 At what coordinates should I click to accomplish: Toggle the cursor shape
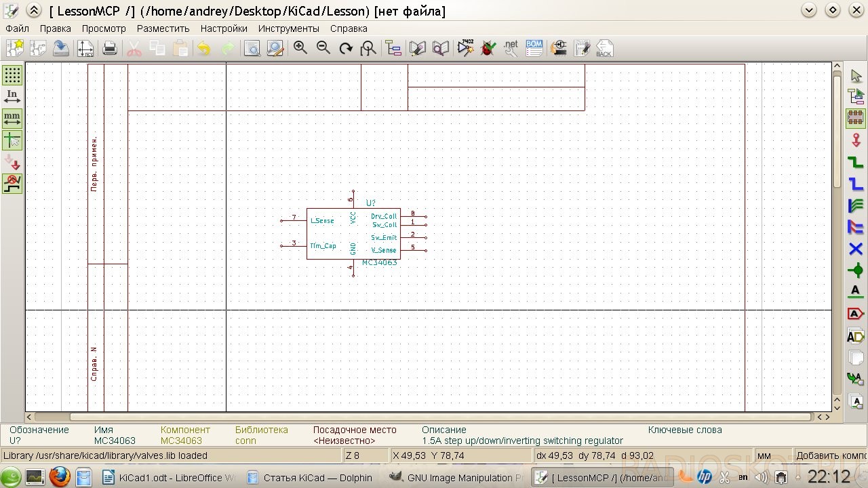coord(12,140)
